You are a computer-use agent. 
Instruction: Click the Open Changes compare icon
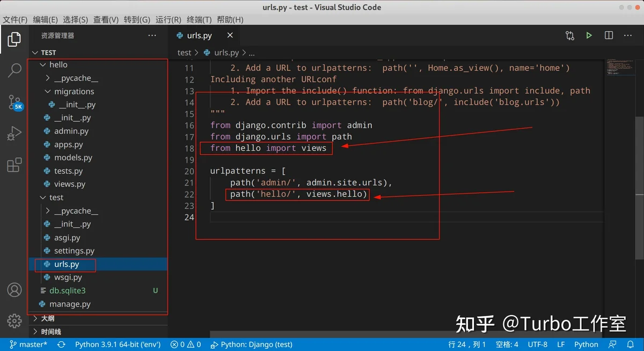click(570, 35)
